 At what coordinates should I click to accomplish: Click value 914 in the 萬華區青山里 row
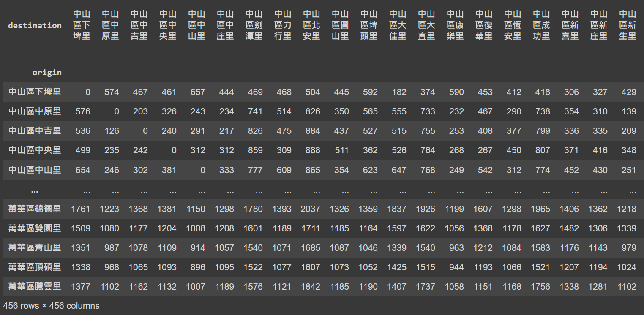[x=198, y=248]
